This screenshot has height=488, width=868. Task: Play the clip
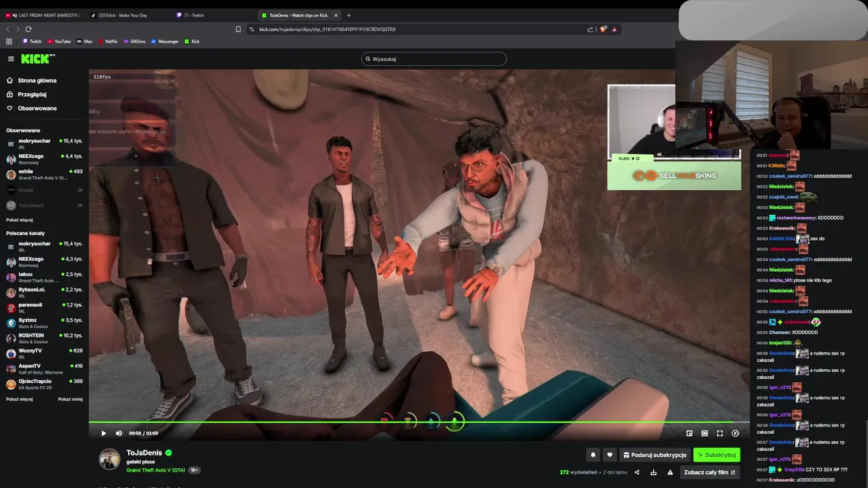(104, 433)
